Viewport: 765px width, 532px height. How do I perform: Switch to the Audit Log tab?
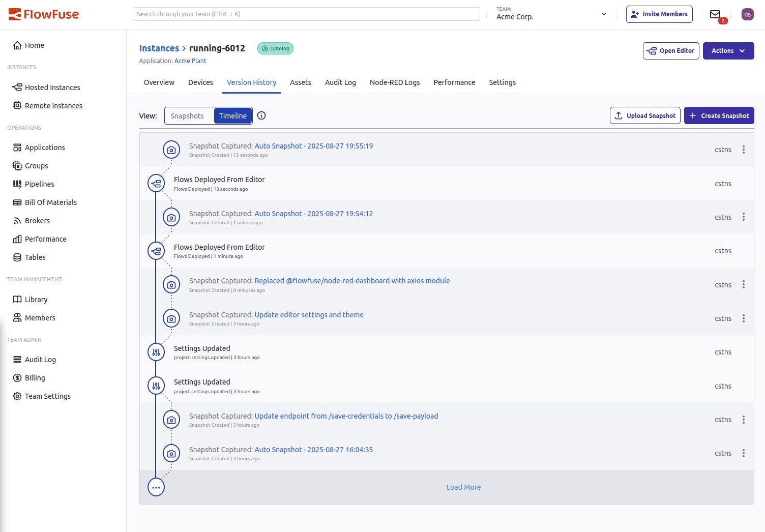(340, 82)
